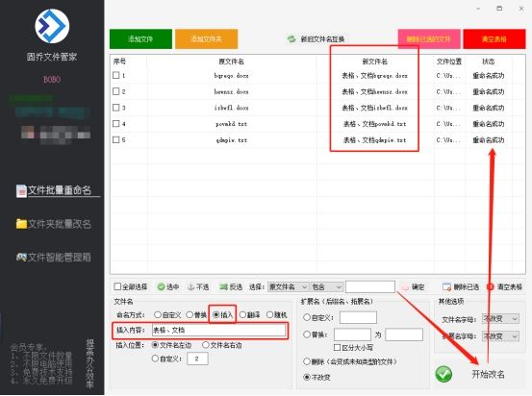Image resolution: width=532 pixels, height=396 pixels.
Task: Click the extension replace-from field
Action: point(352,334)
